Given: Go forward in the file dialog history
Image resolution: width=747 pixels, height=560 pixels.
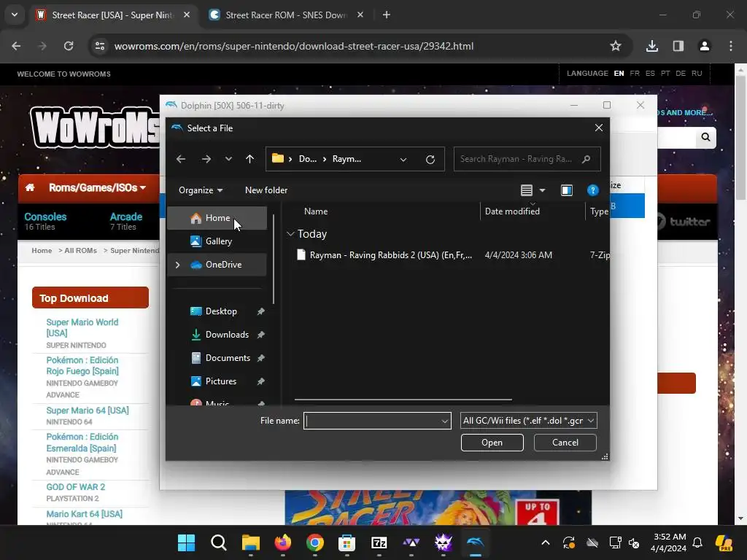Looking at the screenshot, I should coord(206,159).
